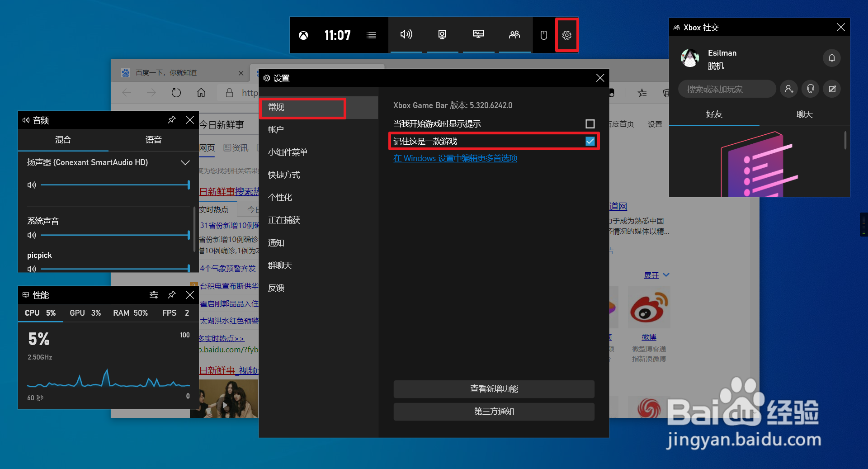Select the CPU performance tab
Screen dimensions: 868x469
40,313
